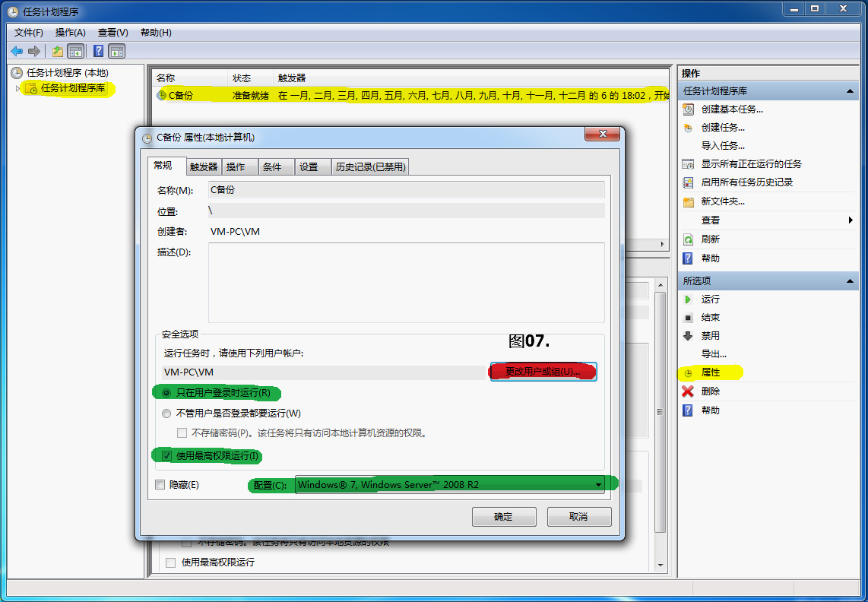
Task: Switch to the Triggers (触发器) tab
Action: point(204,167)
